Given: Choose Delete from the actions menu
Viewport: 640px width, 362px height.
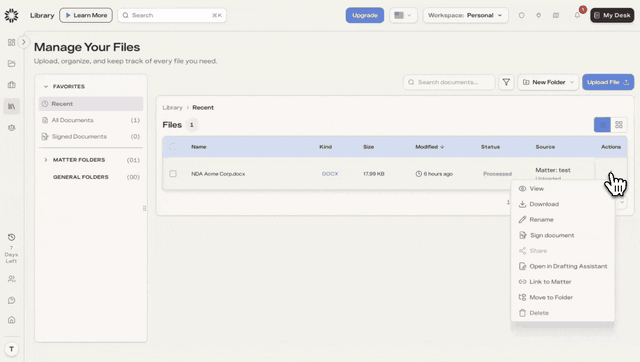Looking at the screenshot, I should (562, 313).
